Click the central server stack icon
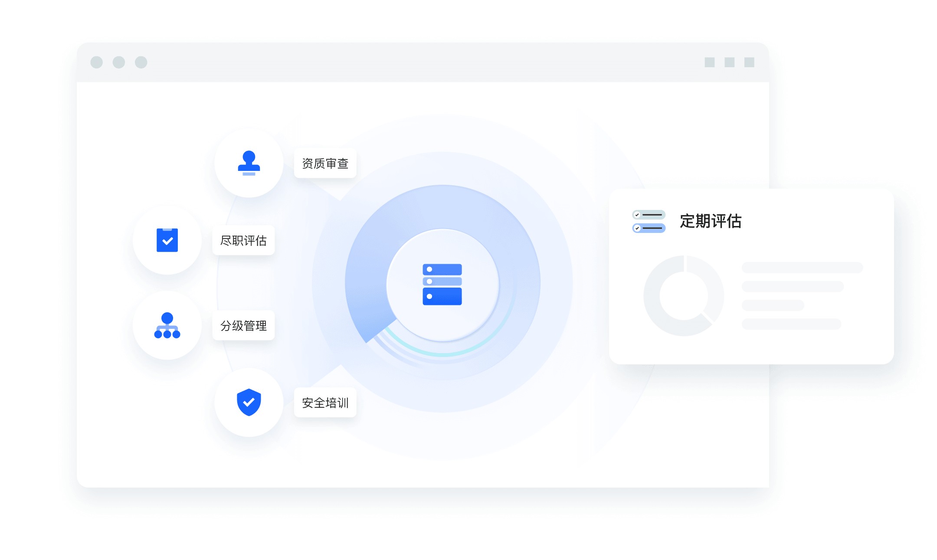The width and height of the screenshot is (937, 560). pos(442,284)
